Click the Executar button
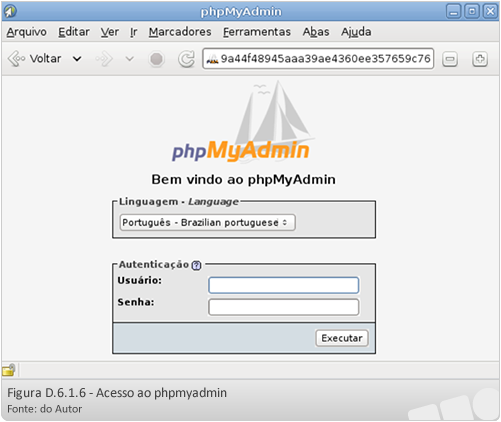Viewport: 501px width, 422px height. tap(342, 338)
